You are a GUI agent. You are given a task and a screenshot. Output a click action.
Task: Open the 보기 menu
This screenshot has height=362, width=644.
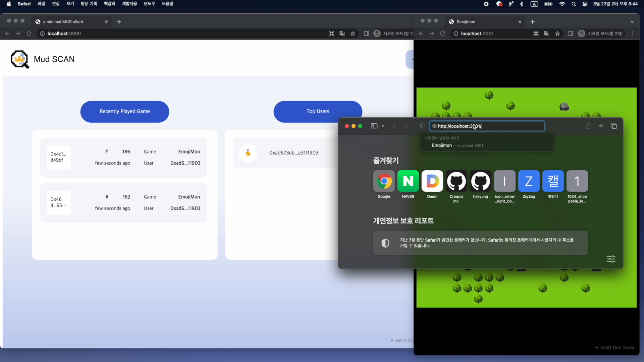(x=70, y=4)
